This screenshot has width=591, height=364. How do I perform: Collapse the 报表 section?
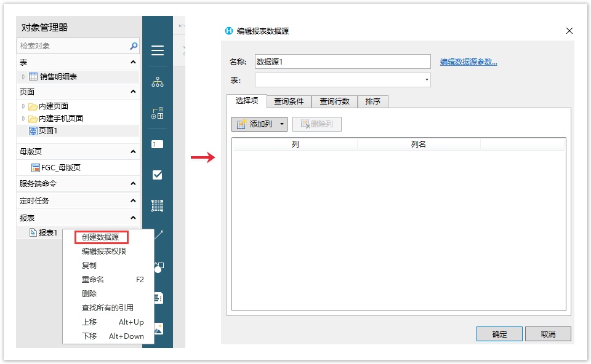(x=133, y=218)
